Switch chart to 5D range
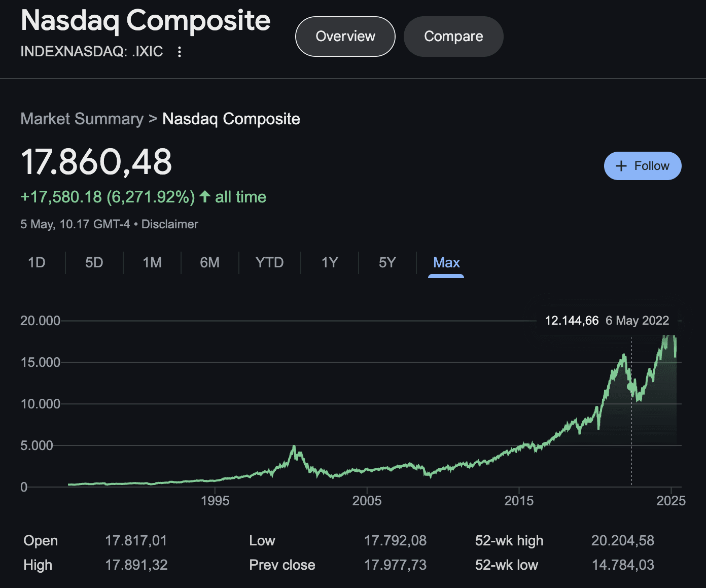This screenshot has height=588, width=706. pos(94,262)
